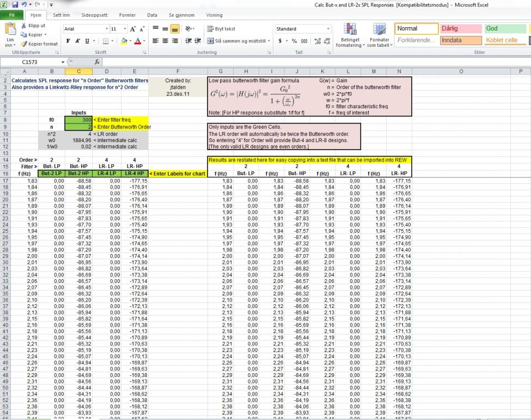Open Betinget formatering
This screenshot has height=420, width=531.
coord(350,34)
